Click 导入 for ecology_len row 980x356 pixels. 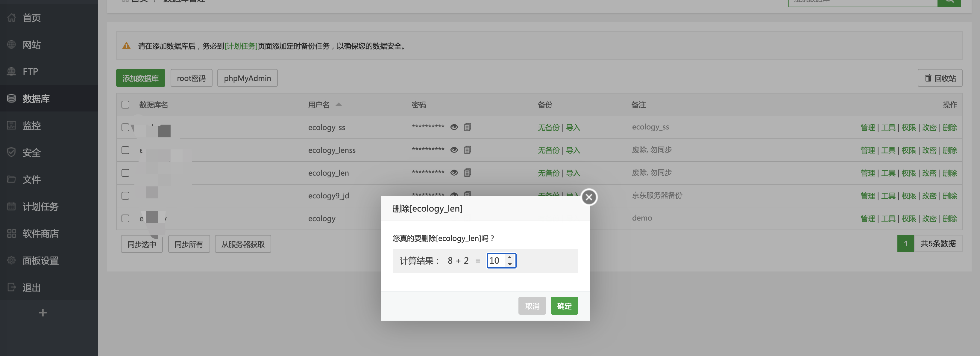click(x=573, y=173)
